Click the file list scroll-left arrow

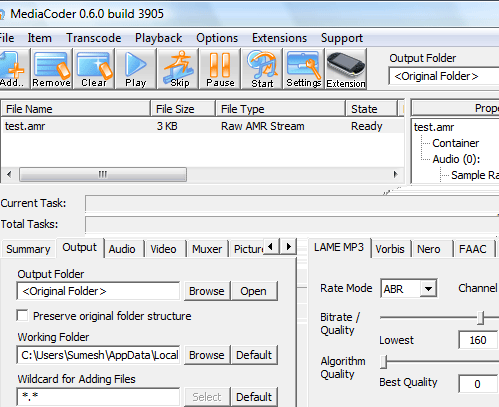tap(9, 174)
